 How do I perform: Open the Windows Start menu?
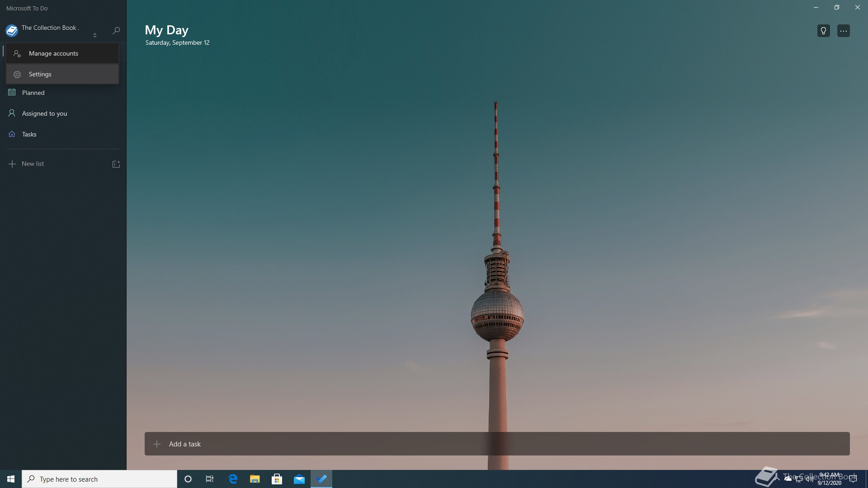[11, 479]
